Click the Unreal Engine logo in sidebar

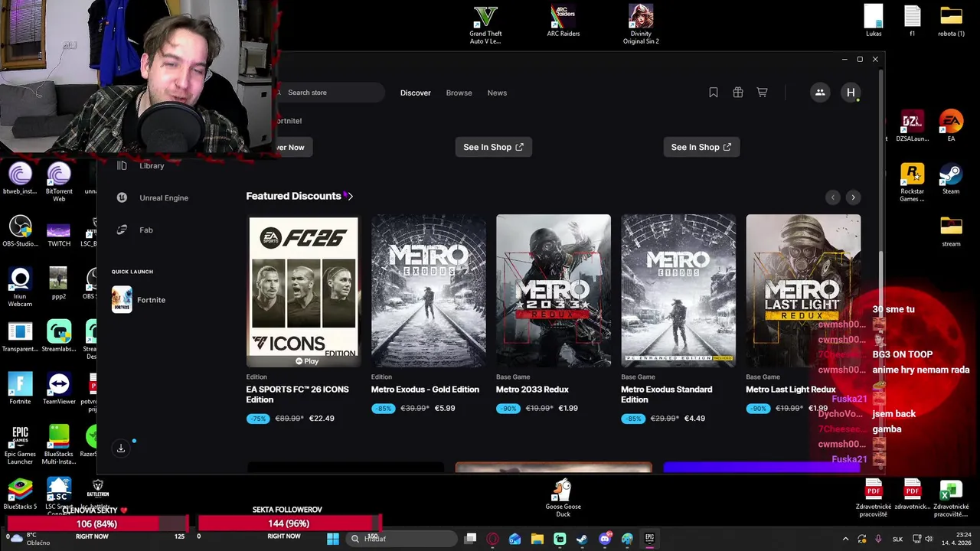pyautogui.click(x=121, y=197)
